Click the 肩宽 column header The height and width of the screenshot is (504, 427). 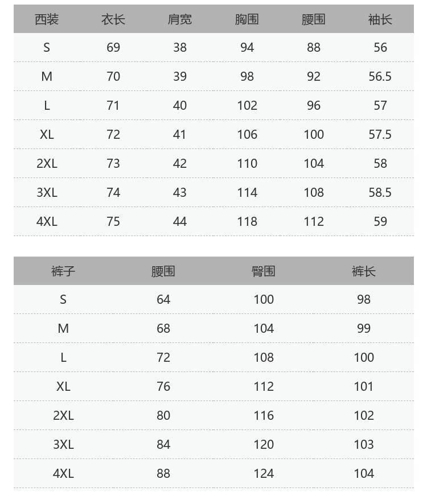pyautogui.click(x=180, y=19)
